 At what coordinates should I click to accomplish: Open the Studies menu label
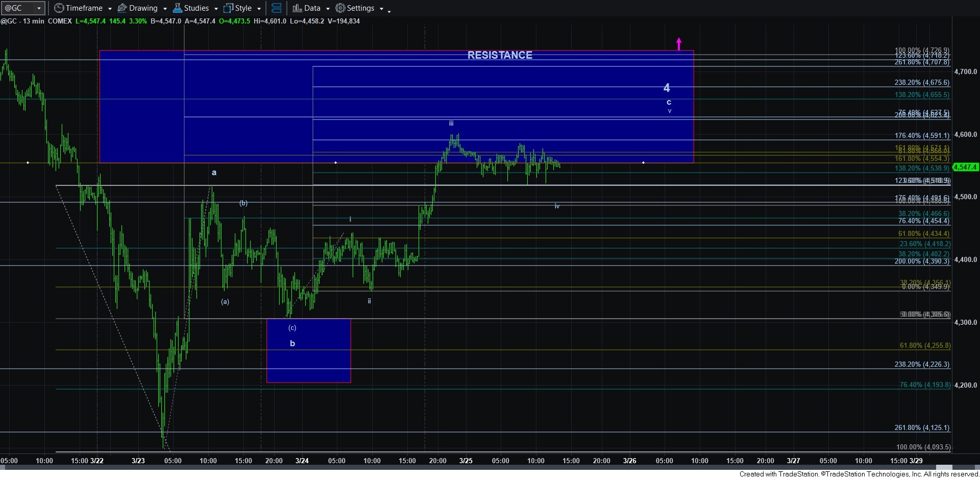click(x=197, y=8)
